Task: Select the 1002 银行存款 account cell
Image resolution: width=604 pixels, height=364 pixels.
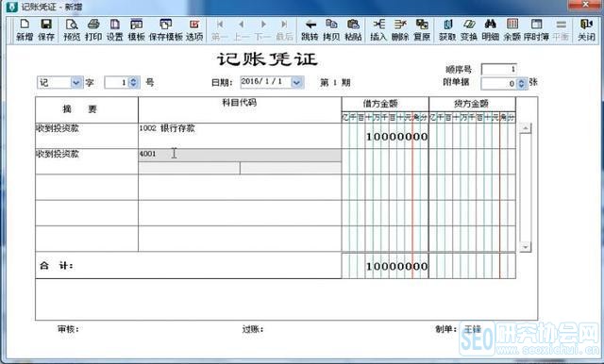Action: [240, 136]
